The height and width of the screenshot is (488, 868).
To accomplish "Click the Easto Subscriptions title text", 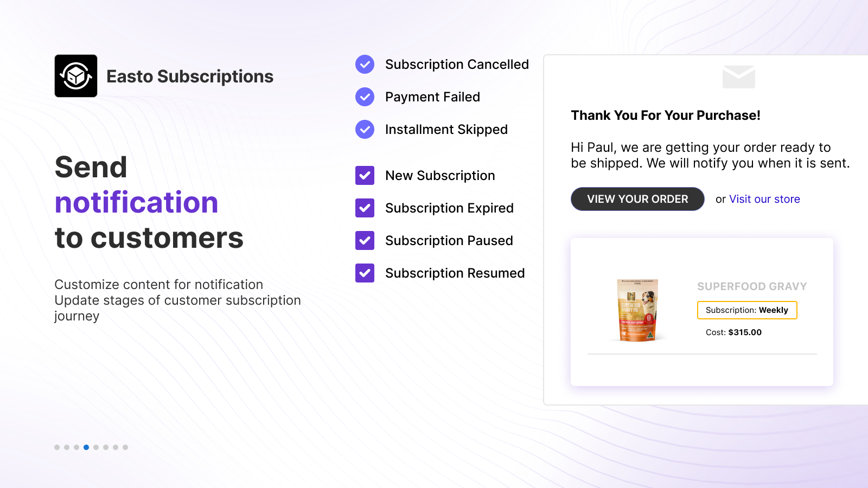I will coord(190,76).
